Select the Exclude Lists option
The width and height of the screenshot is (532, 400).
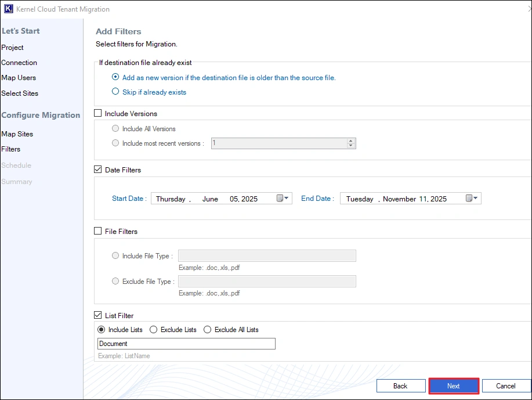153,330
